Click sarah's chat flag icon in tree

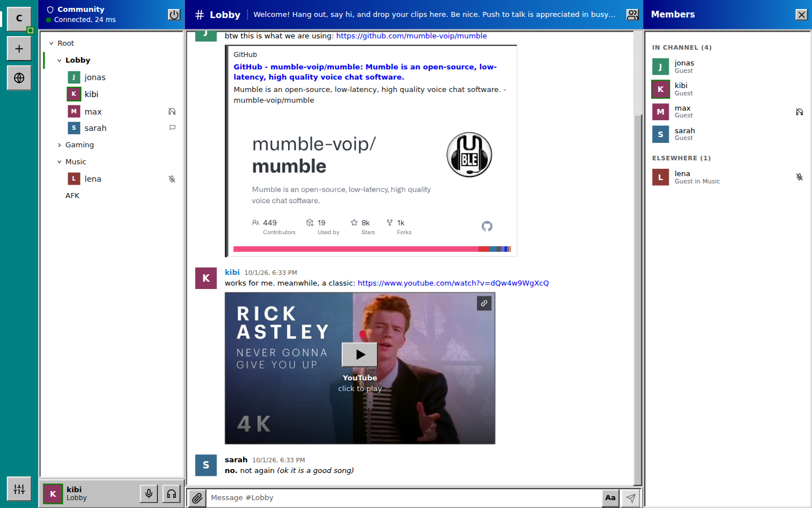point(172,128)
